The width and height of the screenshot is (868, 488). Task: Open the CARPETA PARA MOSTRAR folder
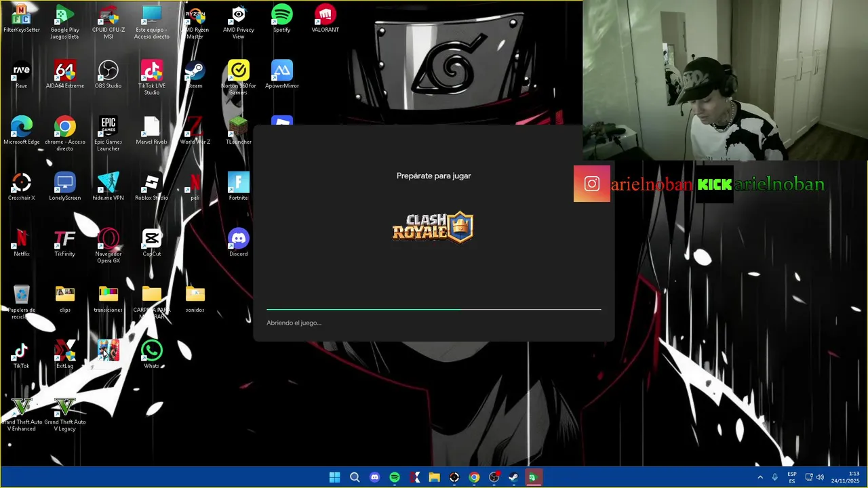[151, 302]
